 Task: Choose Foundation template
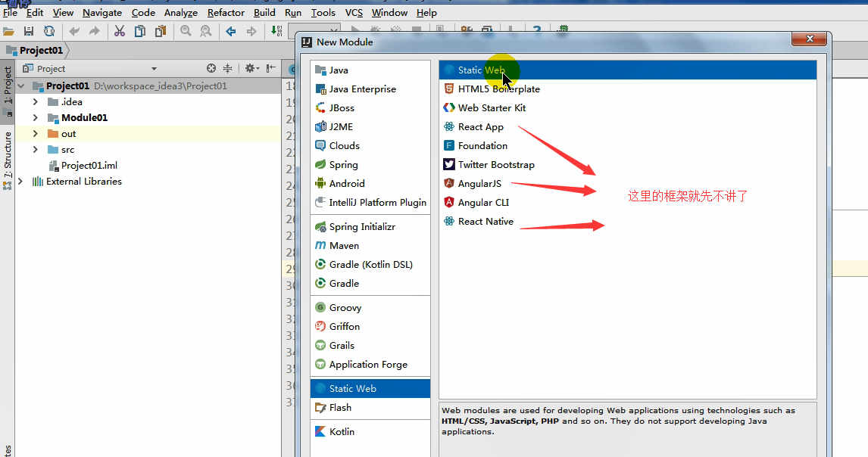pos(628,145)
